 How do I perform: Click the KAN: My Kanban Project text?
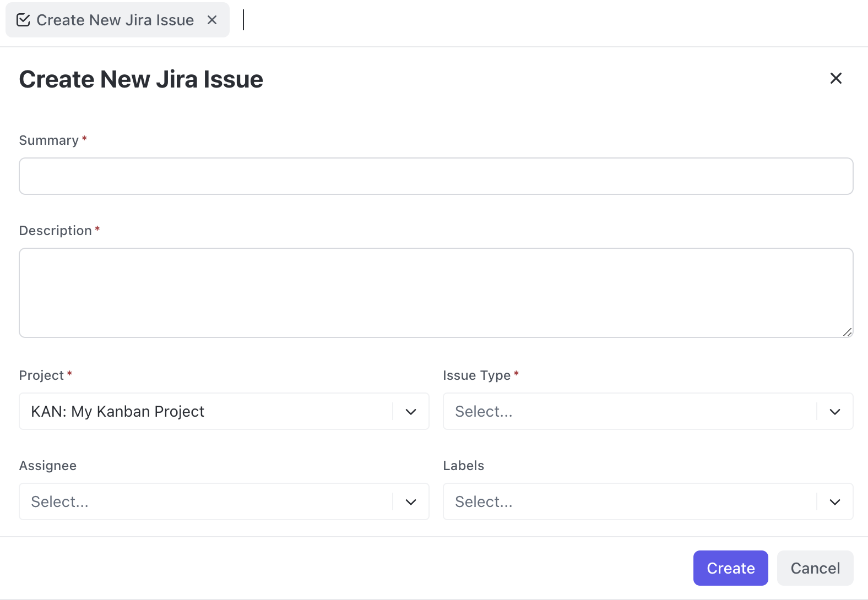pyautogui.click(x=117, y=412)
